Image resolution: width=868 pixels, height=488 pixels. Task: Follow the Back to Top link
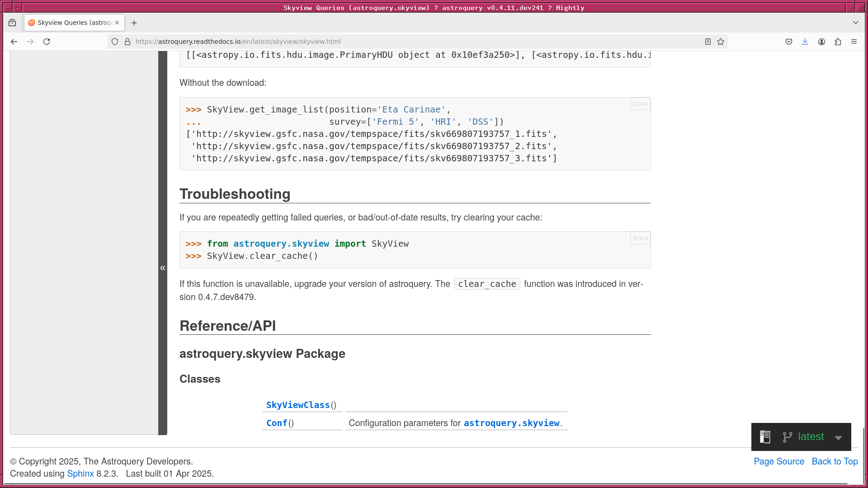click(835, 461)
